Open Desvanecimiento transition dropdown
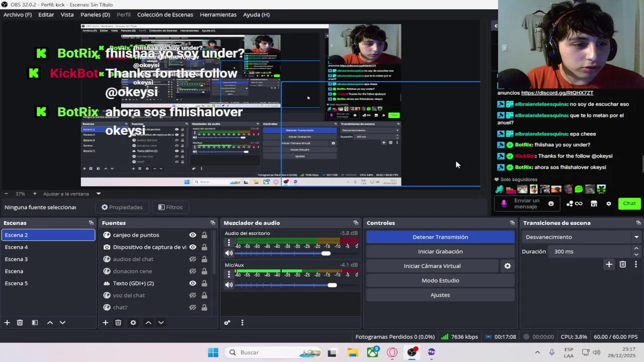This screenshot has height=362, width=644. pos(582,237)
